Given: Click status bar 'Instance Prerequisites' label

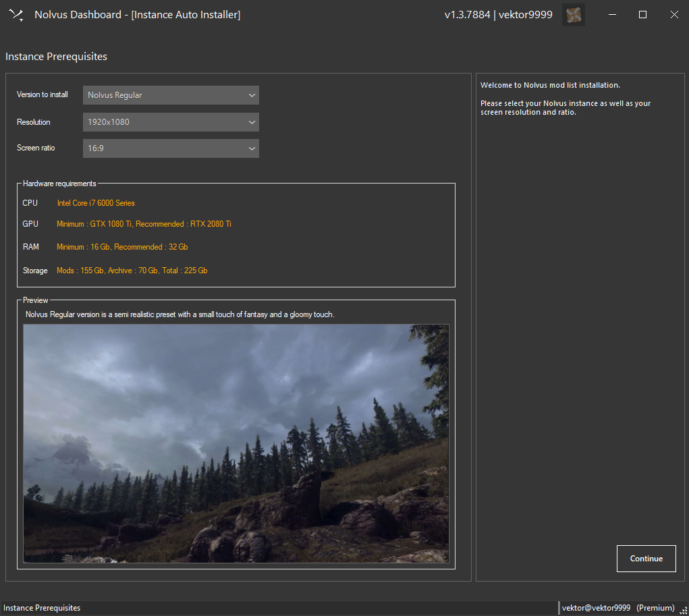Looking at the screenshot, I should click(42, 608).
